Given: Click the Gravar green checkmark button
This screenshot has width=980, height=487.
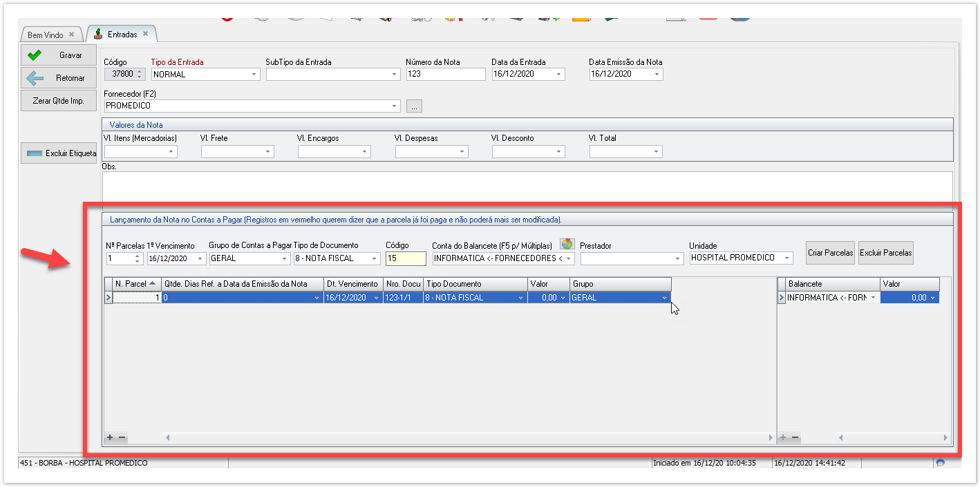Looking at the screenshot, I should coord(58,55).
